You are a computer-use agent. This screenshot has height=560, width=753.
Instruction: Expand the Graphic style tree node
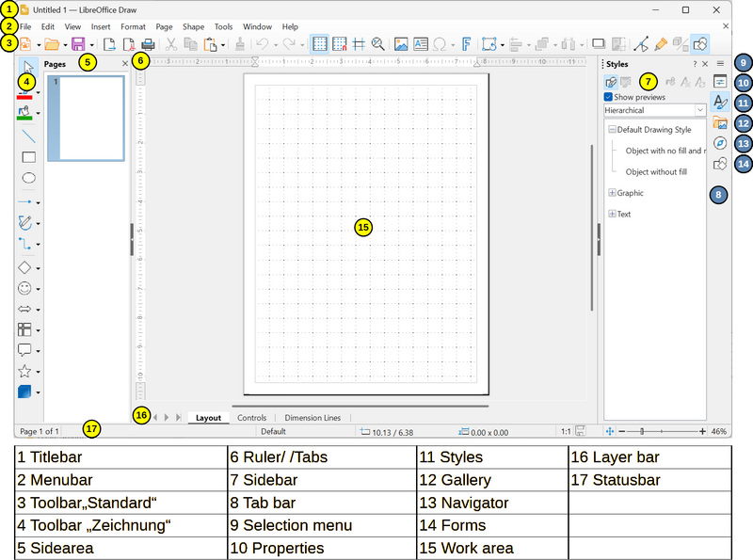612,193
